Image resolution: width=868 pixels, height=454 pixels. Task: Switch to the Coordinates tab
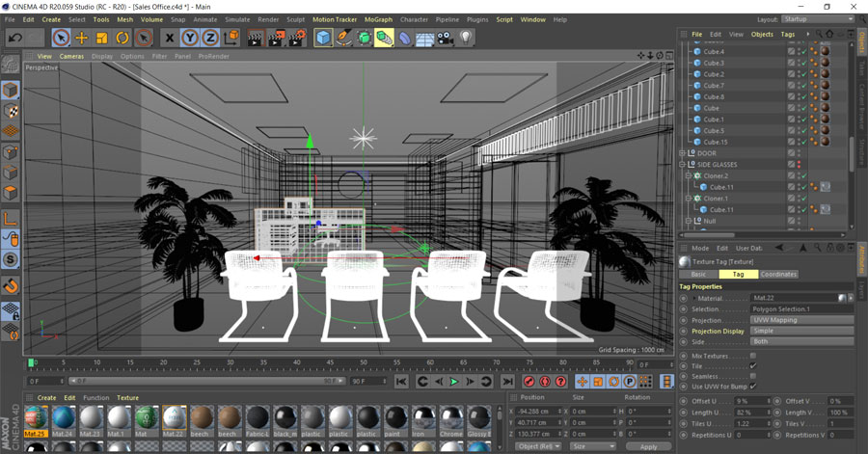pyautogui.click(x=778, y=275)
